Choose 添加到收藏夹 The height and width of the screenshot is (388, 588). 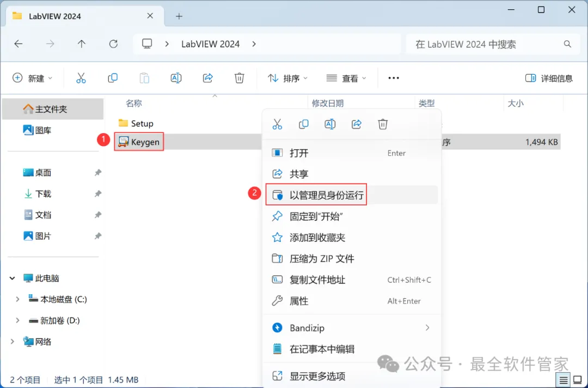point(352,237)
